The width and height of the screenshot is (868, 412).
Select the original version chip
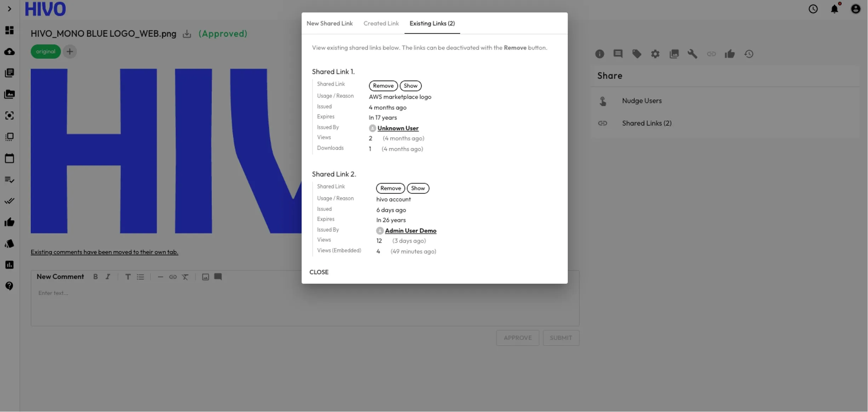point(46,52)
